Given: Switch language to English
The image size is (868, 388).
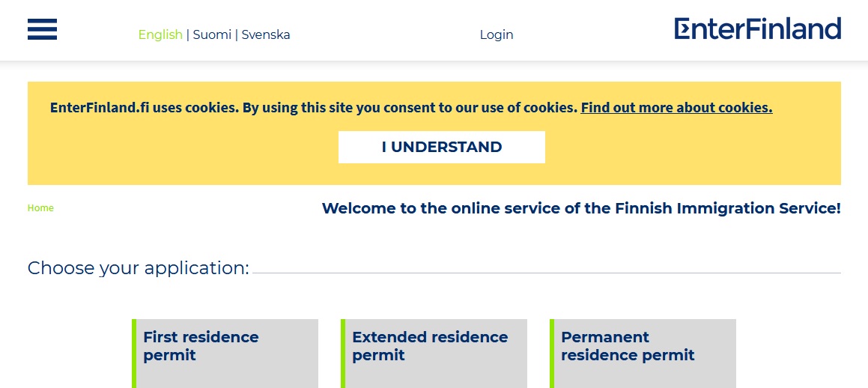Looking at the screenshot, I should click(160, 34).
